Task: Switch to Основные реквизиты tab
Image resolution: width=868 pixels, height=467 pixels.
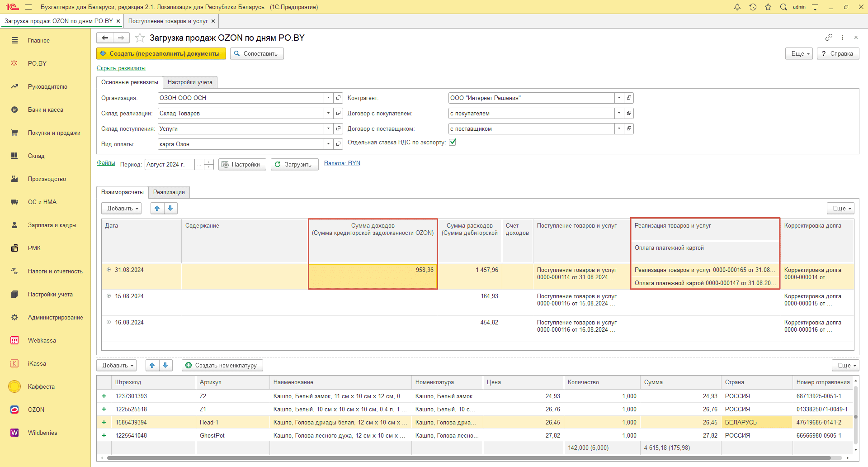Action: coord(130,82)
